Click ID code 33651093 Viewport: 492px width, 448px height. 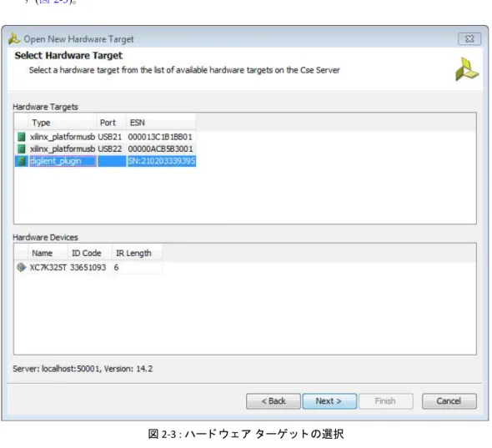pos(88,269)
